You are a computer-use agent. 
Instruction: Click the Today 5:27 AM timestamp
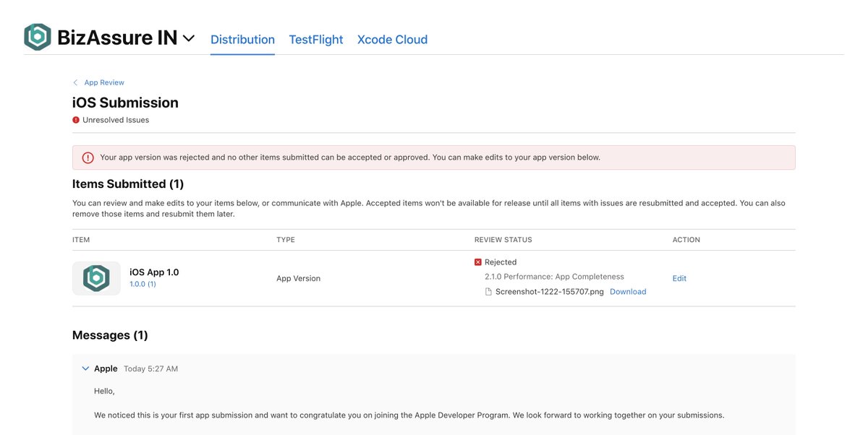(150, 369)
